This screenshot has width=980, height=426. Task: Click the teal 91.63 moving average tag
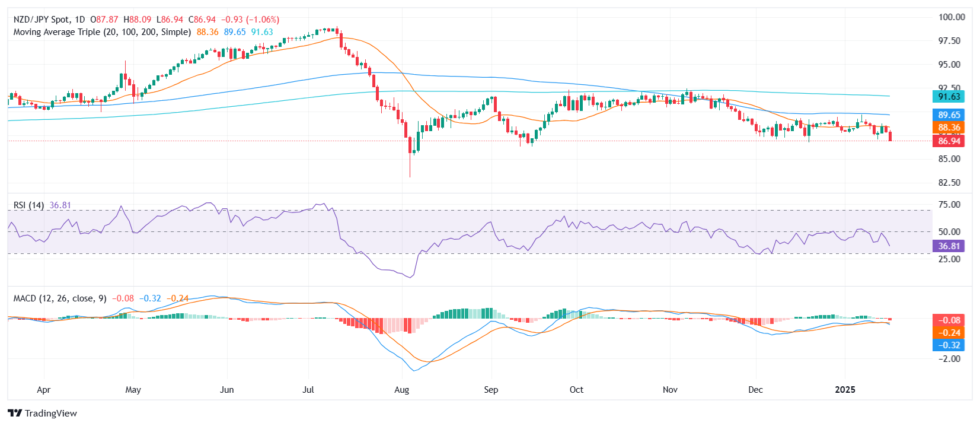click(949, 97)
